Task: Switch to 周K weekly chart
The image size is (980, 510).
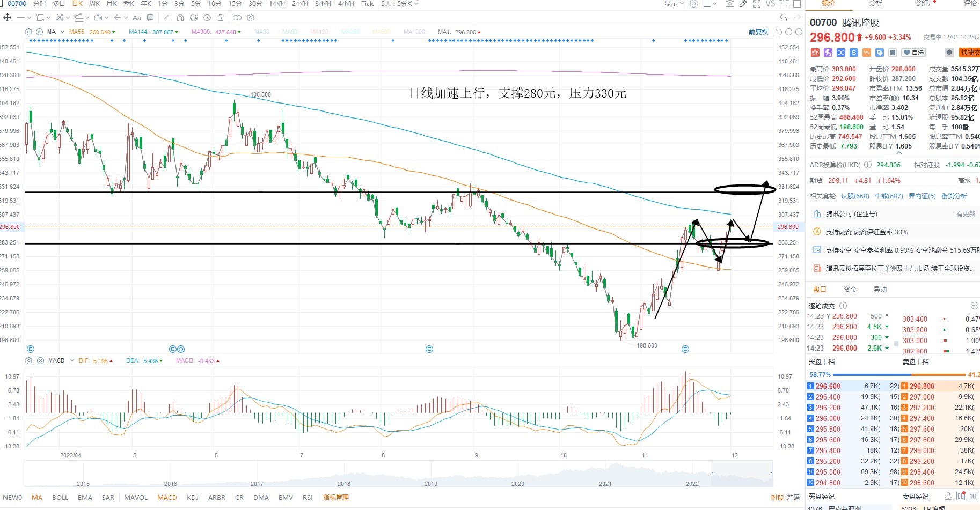Action: point(94,4)
